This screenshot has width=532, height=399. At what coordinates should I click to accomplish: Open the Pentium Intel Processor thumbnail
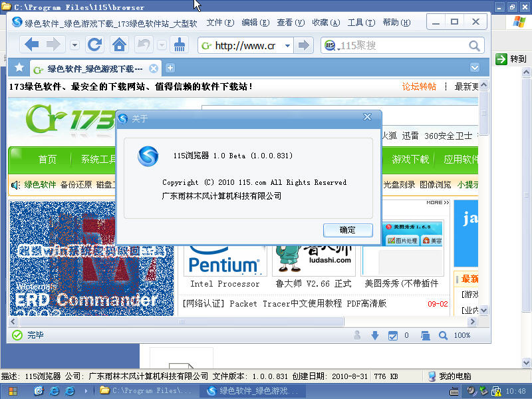225,261
